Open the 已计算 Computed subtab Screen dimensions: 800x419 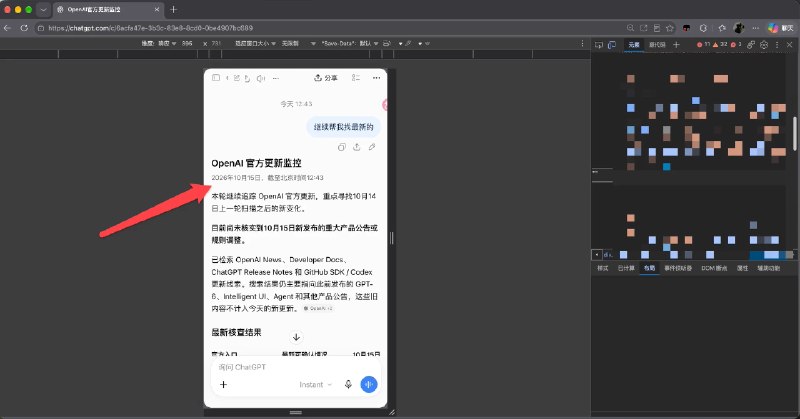tap(626, 268)
